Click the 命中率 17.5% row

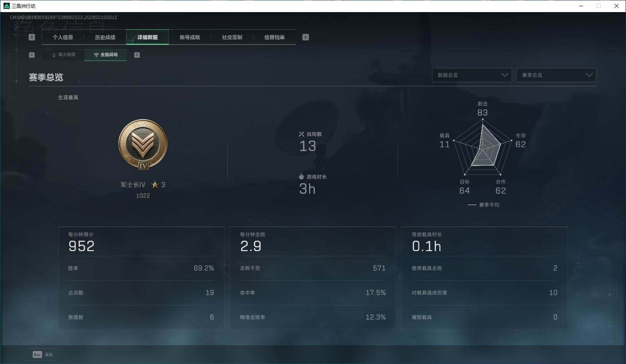pos(313,293)
